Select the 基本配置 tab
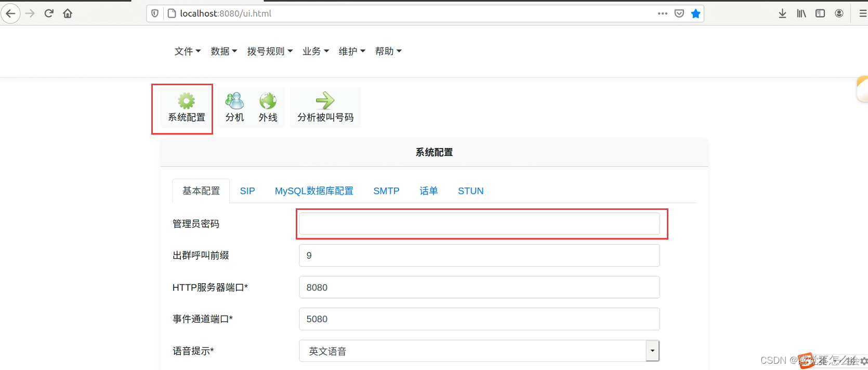 point(201,191)
